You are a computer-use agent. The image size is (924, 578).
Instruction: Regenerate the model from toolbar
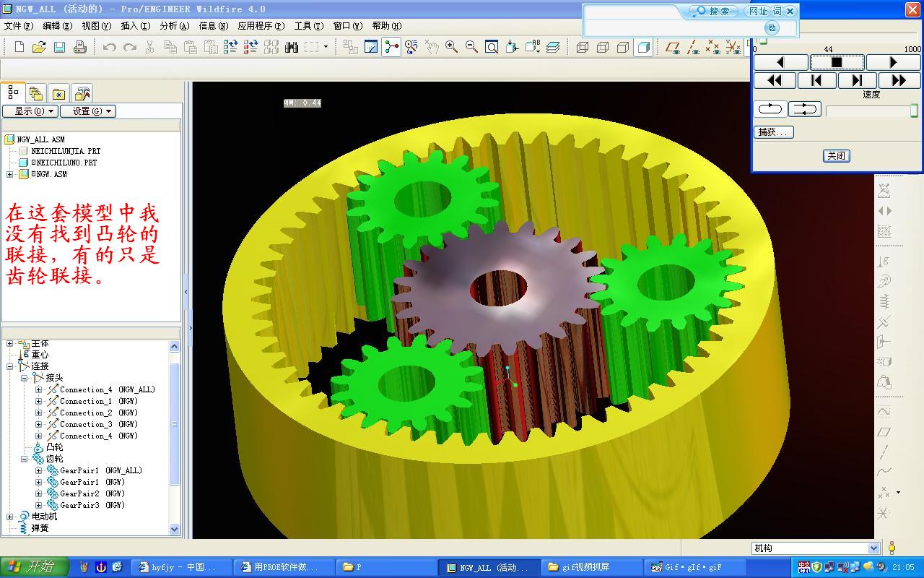pos(231,47)
